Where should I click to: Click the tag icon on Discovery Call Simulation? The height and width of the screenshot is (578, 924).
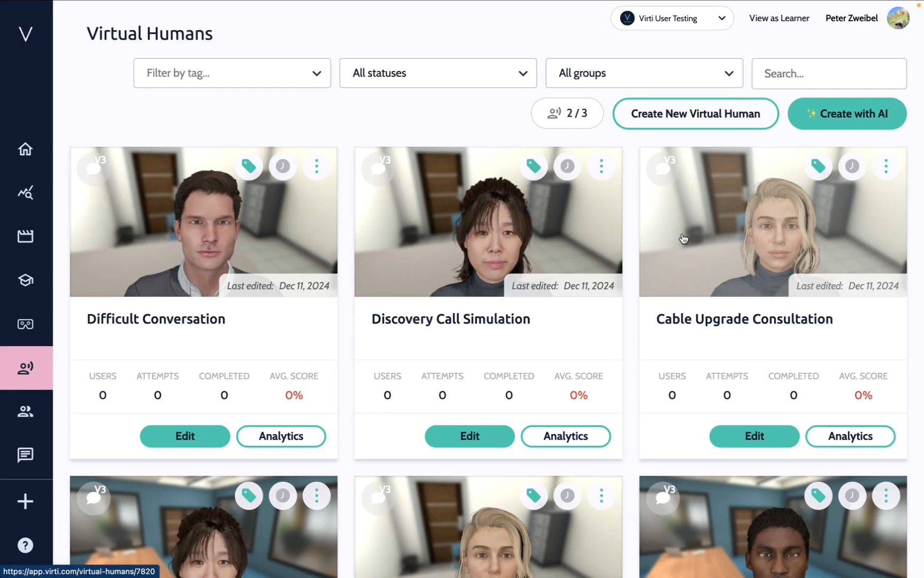(x=534, y=166)
